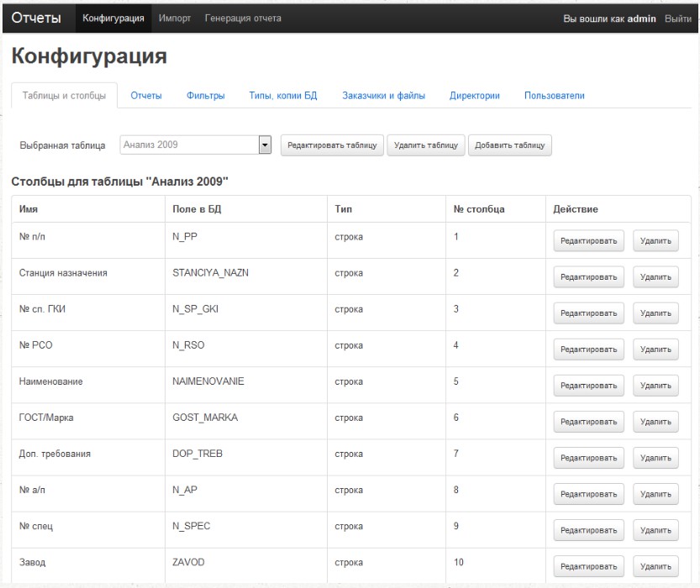This screenshot has width=700, height=588.
Task: Expand the Выбранная таблица dropdown arrow
Action: (x=266, y=144)
